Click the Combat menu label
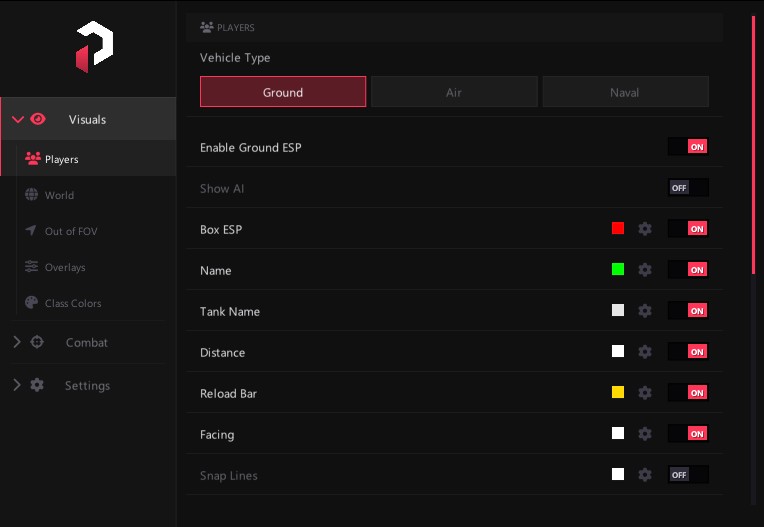The width and height of the screenshot is (764, 527). (87, 342)
